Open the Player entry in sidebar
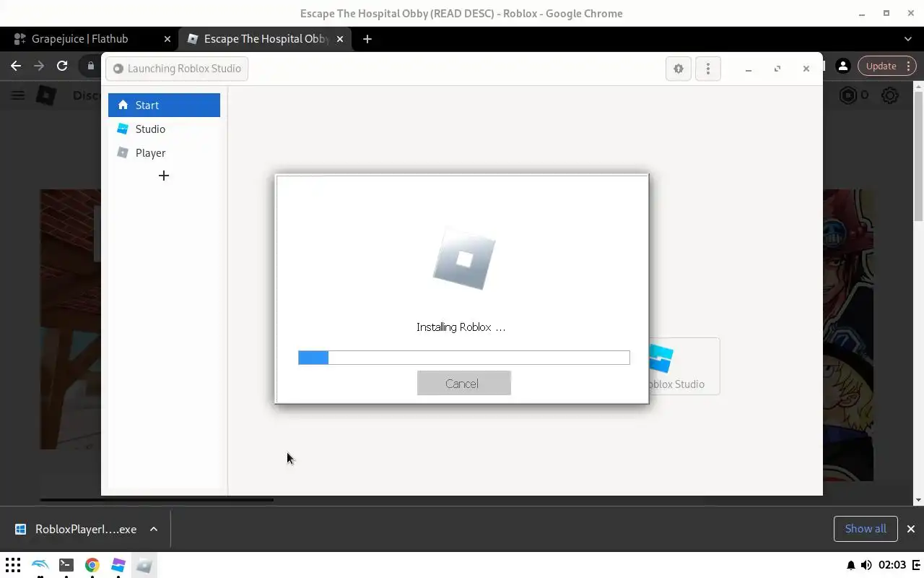Screen dimensions: 924x578 164,152
